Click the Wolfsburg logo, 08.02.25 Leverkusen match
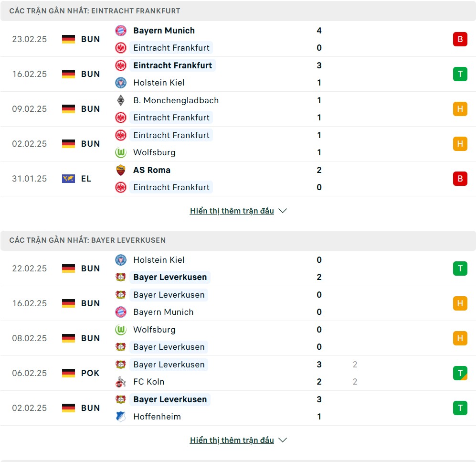476x462 pixels. coord(121,330)
